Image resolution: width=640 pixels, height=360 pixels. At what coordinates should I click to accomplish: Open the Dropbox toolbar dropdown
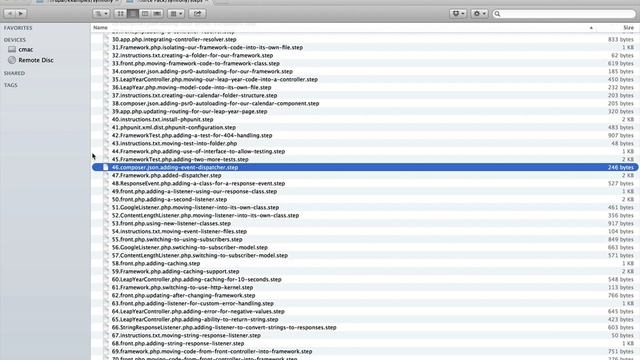click(x=458, y=13)
